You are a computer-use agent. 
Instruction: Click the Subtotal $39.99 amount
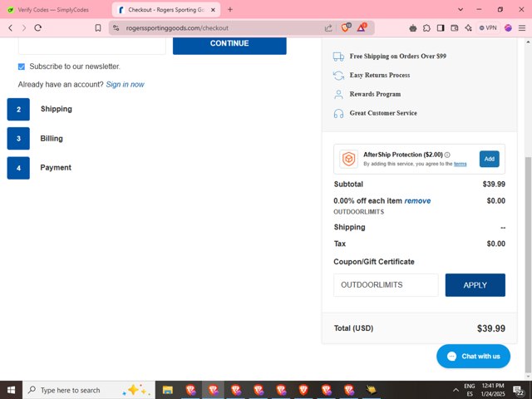pos(494,185)
